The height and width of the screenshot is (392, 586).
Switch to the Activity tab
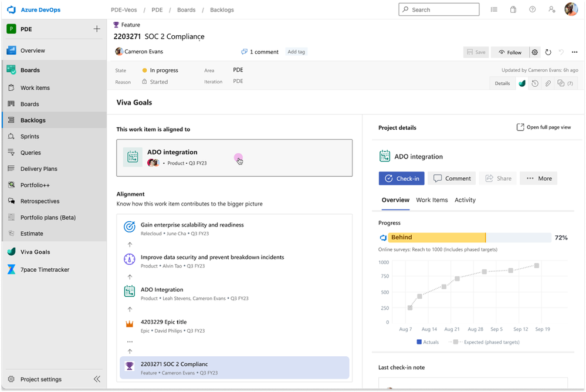click(465, 200)
